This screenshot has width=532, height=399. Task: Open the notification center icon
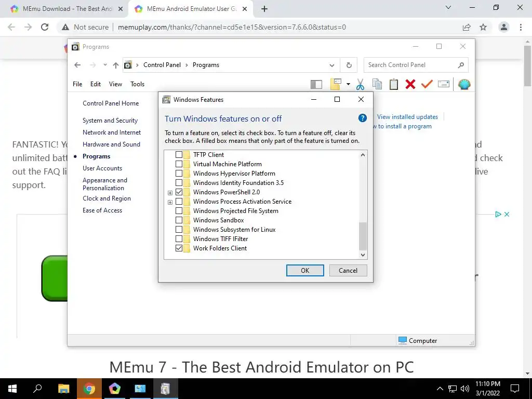click(x=515, y=389)
